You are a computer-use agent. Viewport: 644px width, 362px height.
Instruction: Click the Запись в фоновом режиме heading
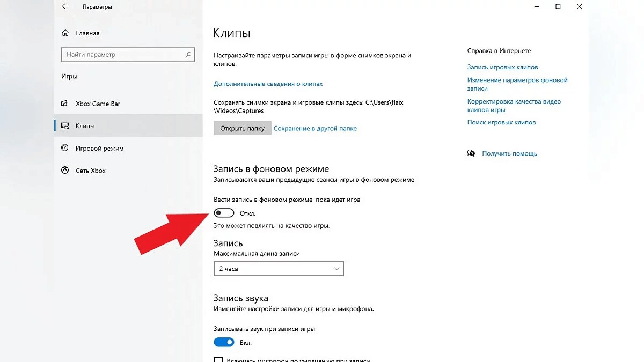click(x=271, y=169)
